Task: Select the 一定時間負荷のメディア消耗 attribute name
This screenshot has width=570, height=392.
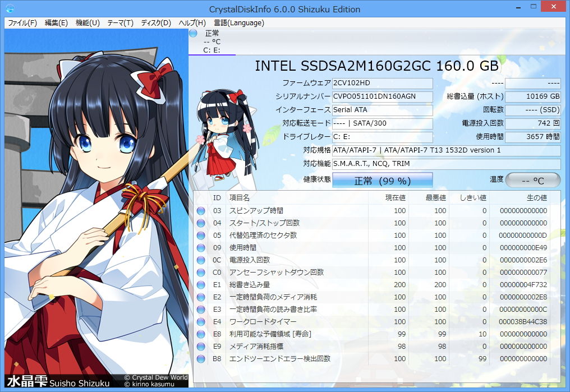Action: pyautogui.click(x=273, y=297)
